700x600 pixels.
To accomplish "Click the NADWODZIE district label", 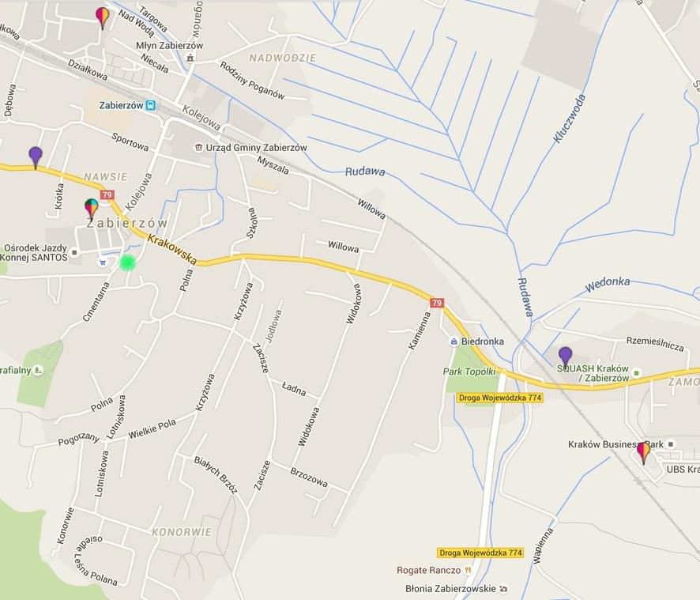I will coord(283,58).
